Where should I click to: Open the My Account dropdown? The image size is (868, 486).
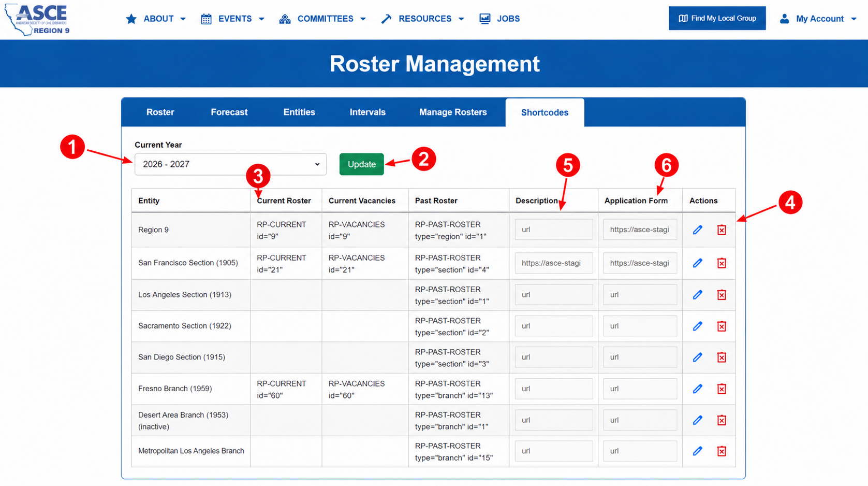tap(818, 19)
